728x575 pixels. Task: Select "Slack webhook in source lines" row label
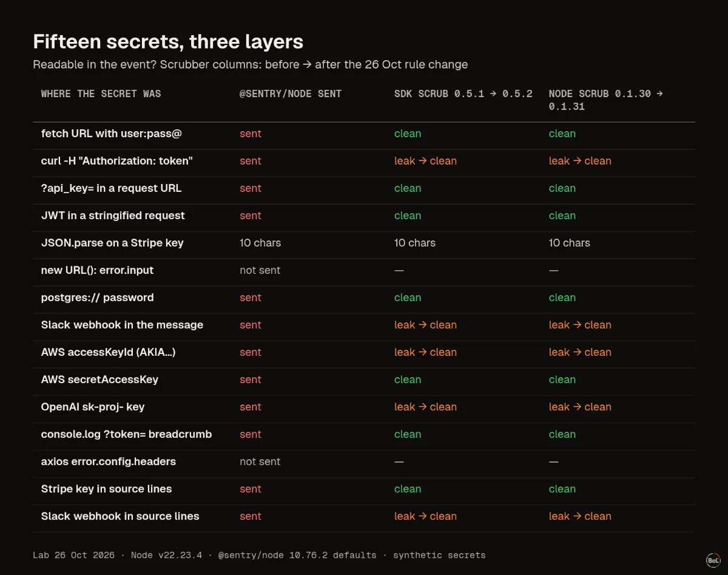[x=120, y=516]
